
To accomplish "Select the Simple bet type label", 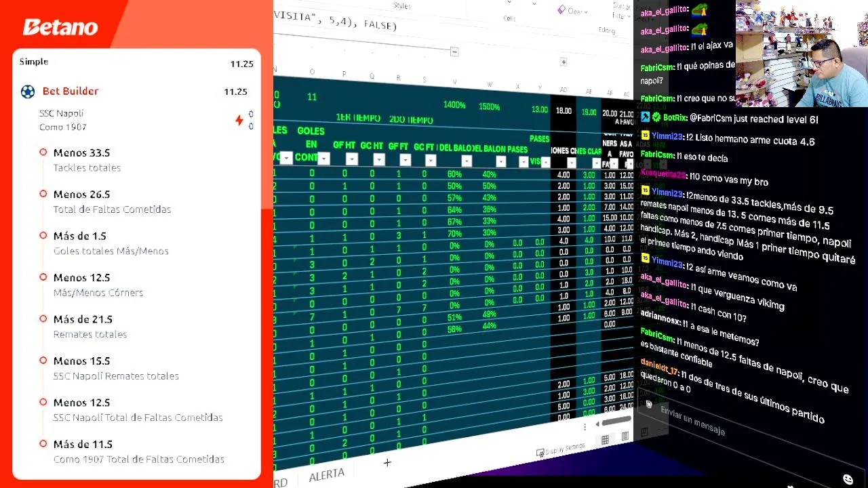I will [x=34, y=62].
